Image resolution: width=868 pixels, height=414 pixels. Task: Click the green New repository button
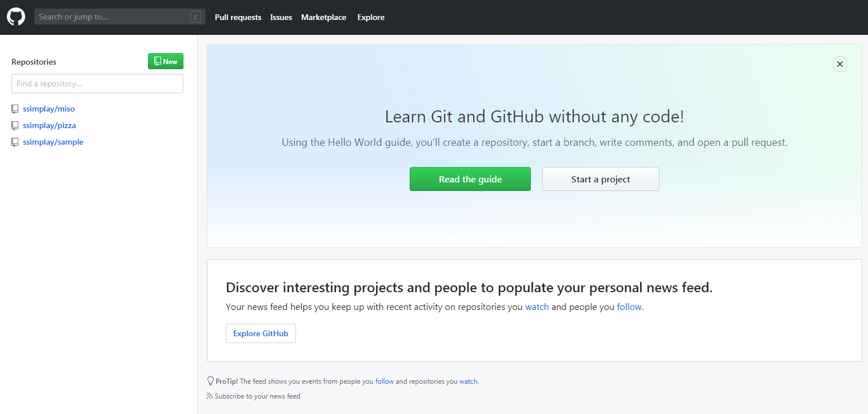[x=166, y=61]
